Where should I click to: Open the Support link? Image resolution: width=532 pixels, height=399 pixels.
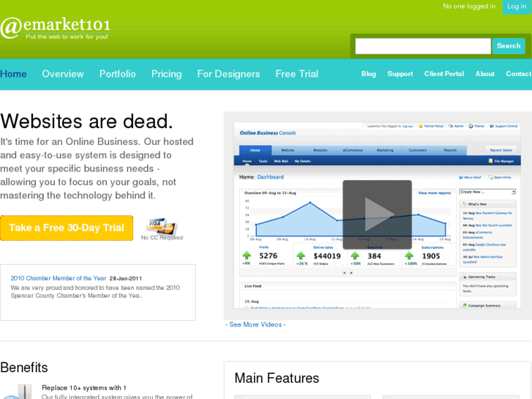(400, 74)
